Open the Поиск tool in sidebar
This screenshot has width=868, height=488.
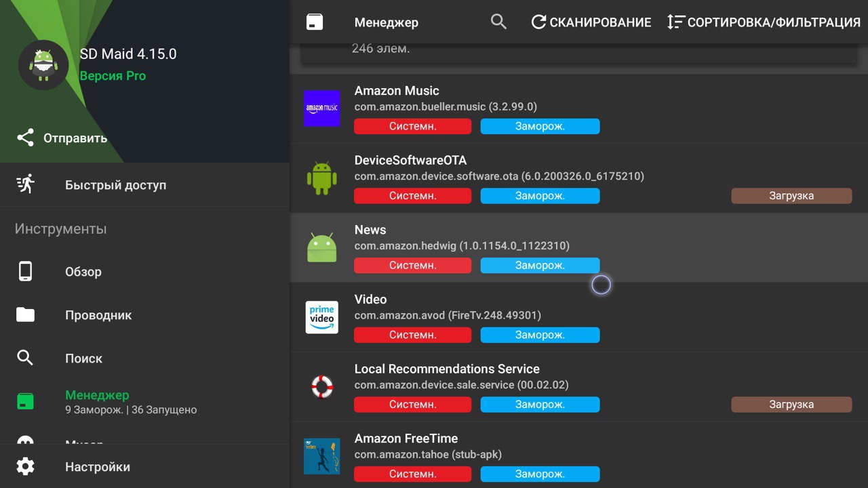click(x=144, y=358)
